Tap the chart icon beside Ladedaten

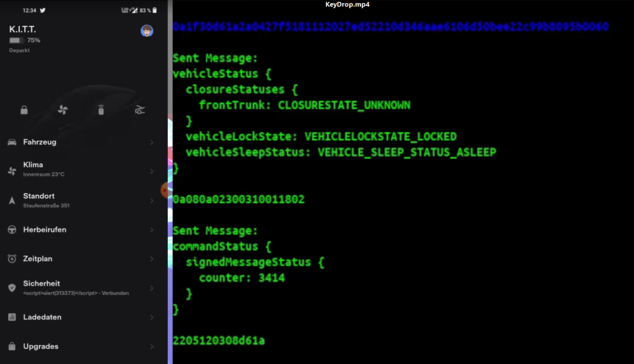pyautogui.click(x=12, y=317)
